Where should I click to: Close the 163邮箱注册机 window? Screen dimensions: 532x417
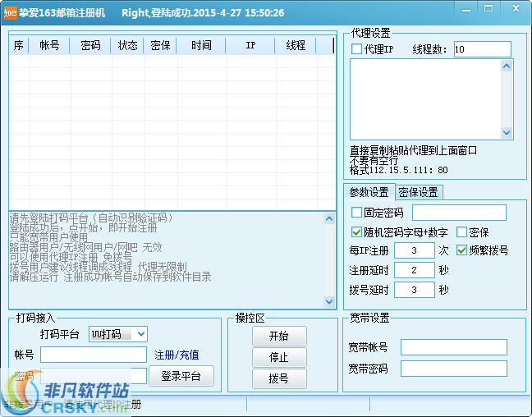(x=516, y=9)
